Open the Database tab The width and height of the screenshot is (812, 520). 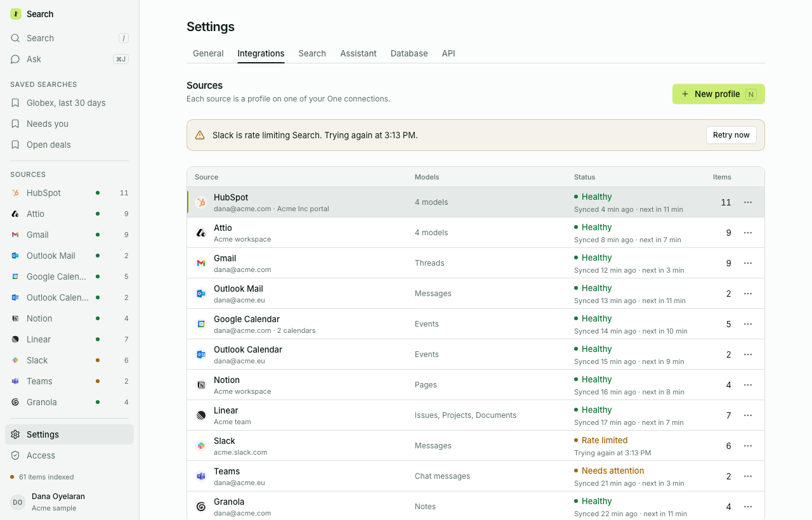tap(409, 53)
